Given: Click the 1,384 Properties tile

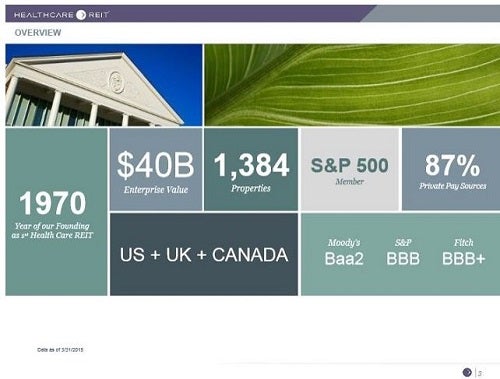Looking at the screenshot, I should 251,170.
